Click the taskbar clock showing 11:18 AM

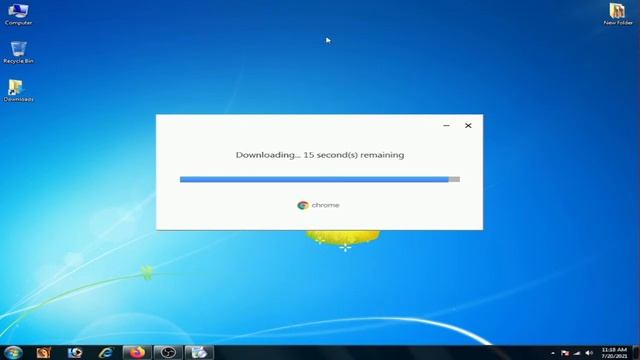tap(614, 353)
